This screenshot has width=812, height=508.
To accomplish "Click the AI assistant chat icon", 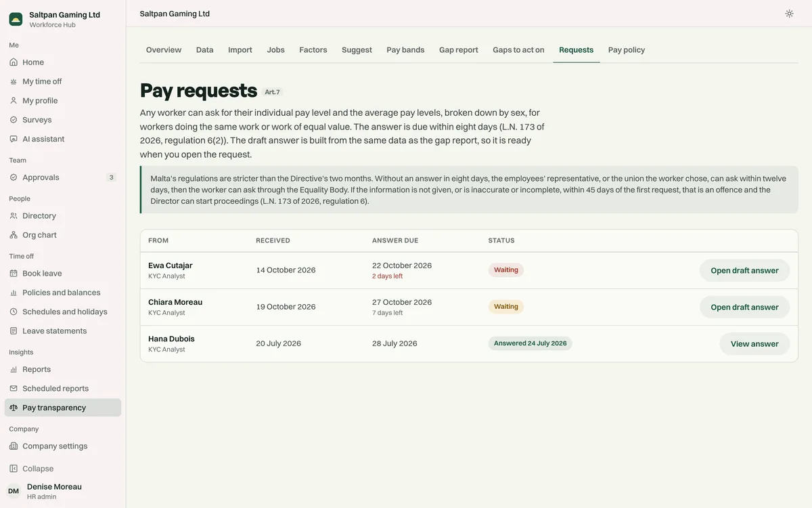I will tap(14, 139).
